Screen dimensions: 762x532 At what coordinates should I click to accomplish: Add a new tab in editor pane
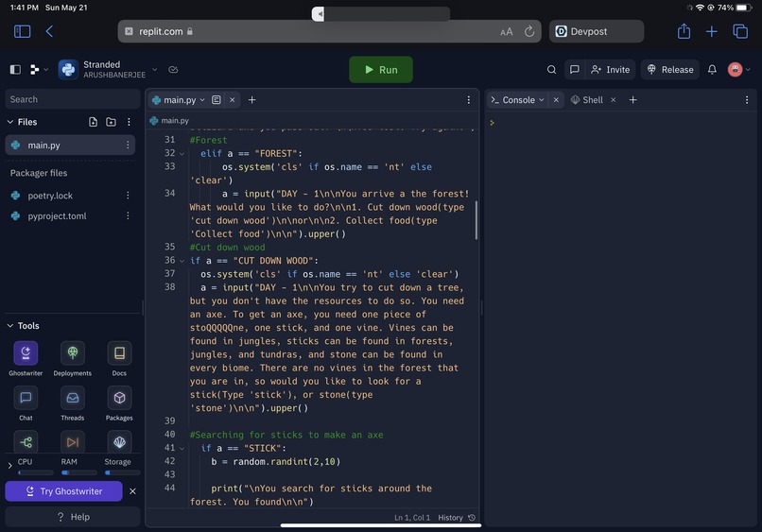(251, 99)
